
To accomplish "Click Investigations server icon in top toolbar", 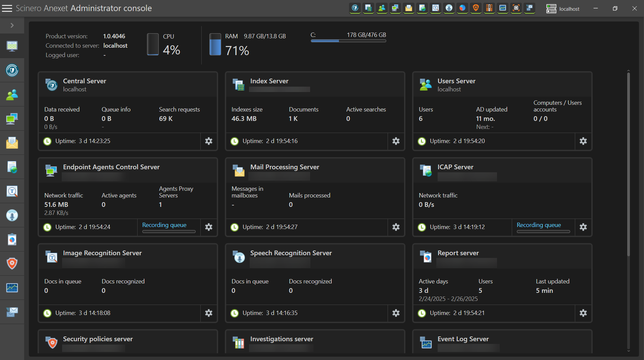I will tap(489, 8).
